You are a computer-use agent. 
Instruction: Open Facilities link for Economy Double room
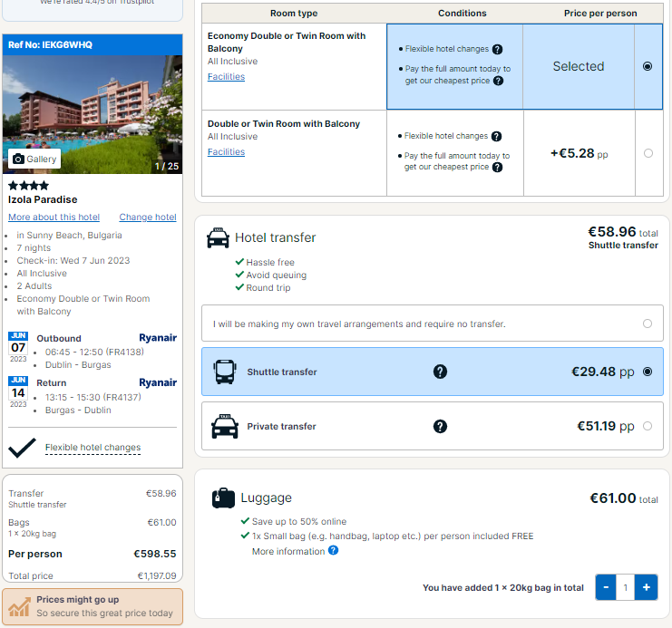pos(226,77)
